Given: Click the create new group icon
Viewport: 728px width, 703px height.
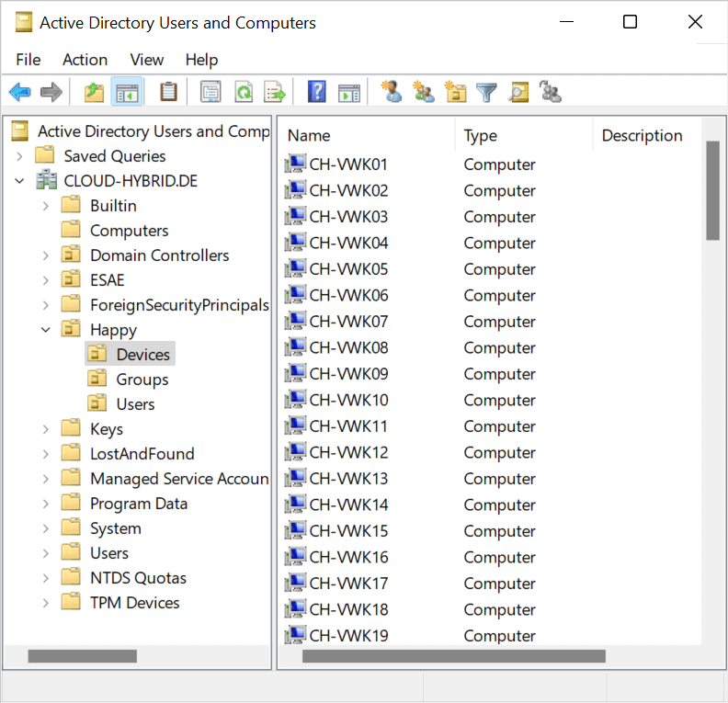Looking at the screenshot, I should (424, 92).
